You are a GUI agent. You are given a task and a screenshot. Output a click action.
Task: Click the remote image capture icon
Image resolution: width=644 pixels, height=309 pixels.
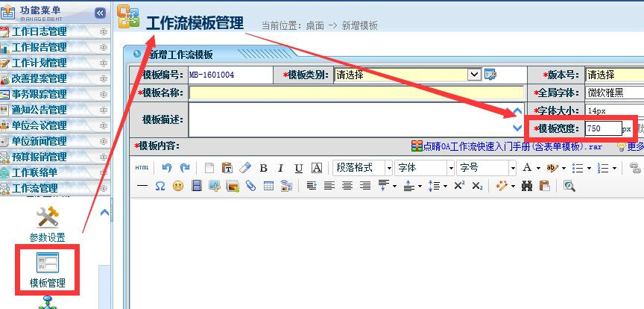click(x=286, y=186)
